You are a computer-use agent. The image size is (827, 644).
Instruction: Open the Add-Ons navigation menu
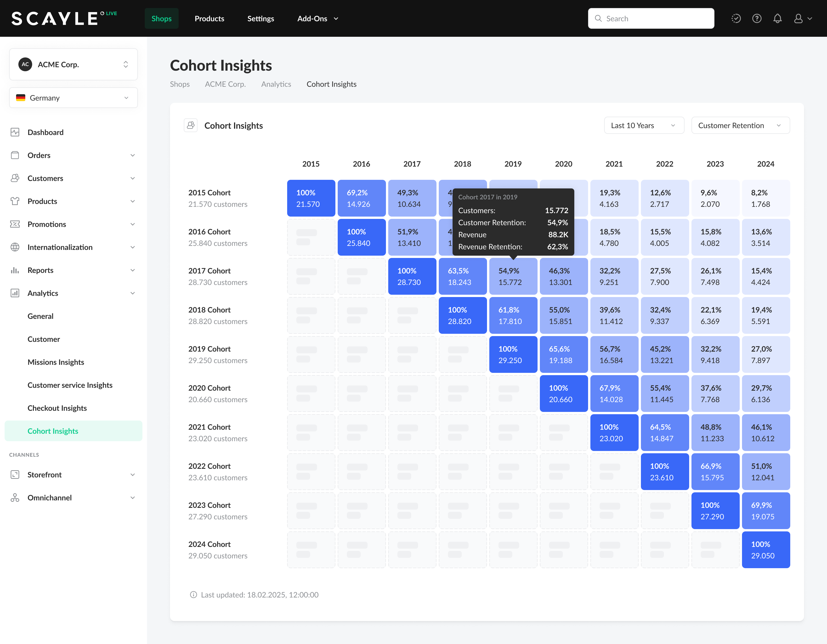coord(317,19)
